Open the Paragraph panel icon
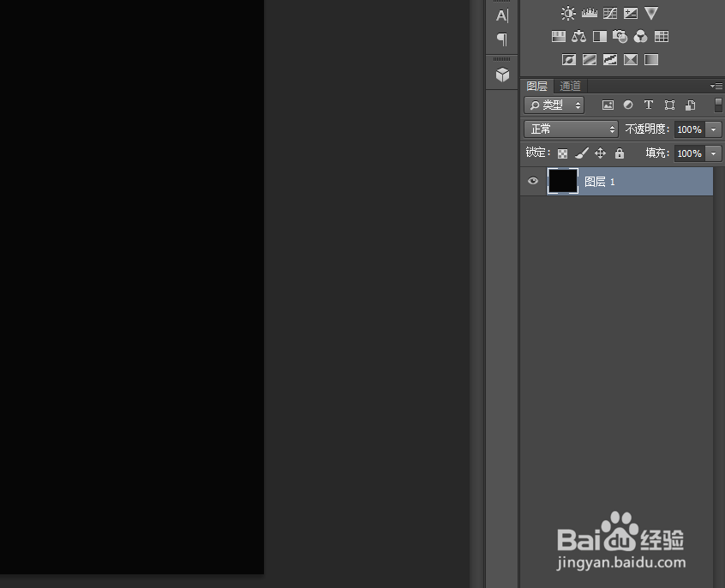 click(x=502, y=39)
